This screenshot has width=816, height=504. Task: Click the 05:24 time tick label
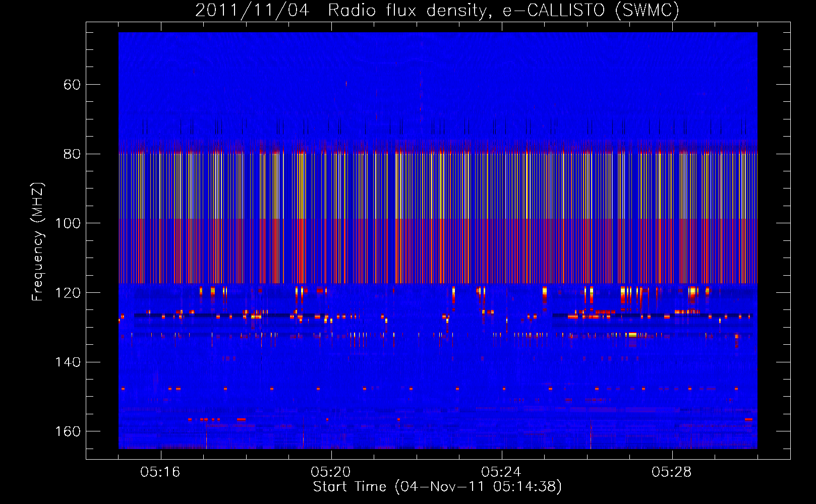pyautogui.click(x=501, y=472)
